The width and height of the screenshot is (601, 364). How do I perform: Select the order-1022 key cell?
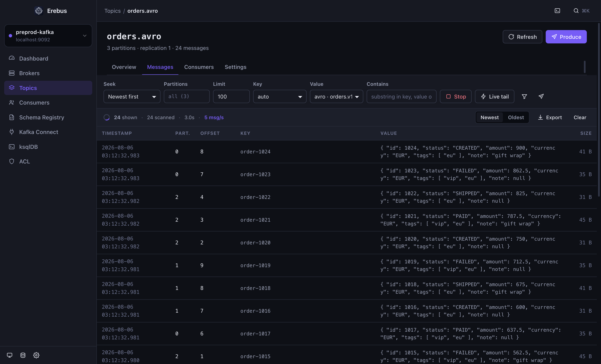[x=255, y=197]
